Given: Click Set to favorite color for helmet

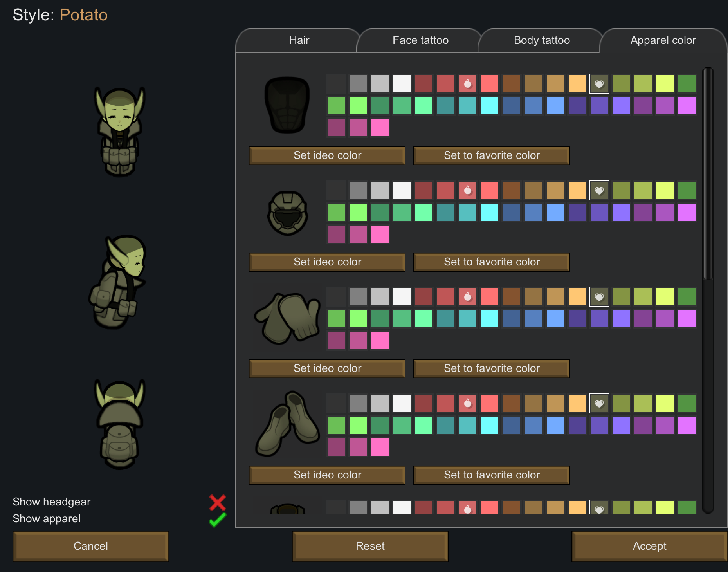Looking at the screenshot, I should (492, 262).
